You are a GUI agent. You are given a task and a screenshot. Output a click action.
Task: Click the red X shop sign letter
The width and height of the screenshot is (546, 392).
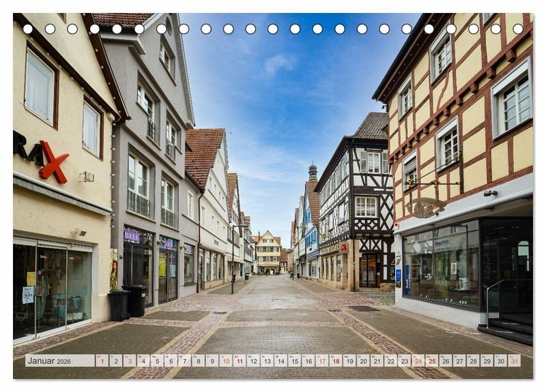pyautogui.click(x=53, y=162)
